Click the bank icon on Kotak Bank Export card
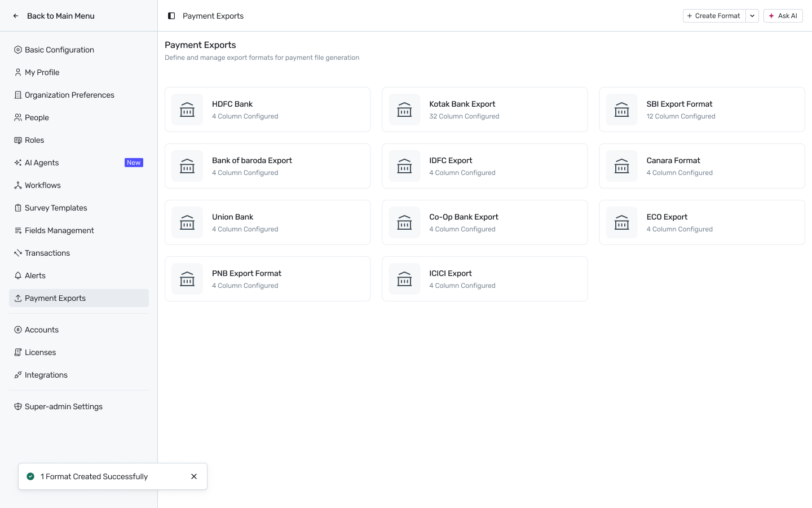The width and height of the screenshot is (812, 508). pyautogui.click(x=404, y=110)
